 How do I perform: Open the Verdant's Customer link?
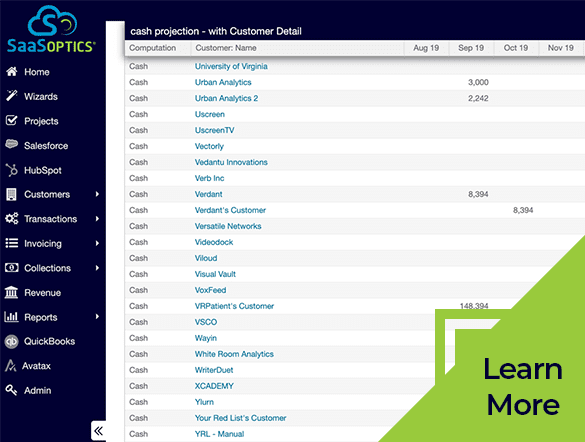point(230,210)
